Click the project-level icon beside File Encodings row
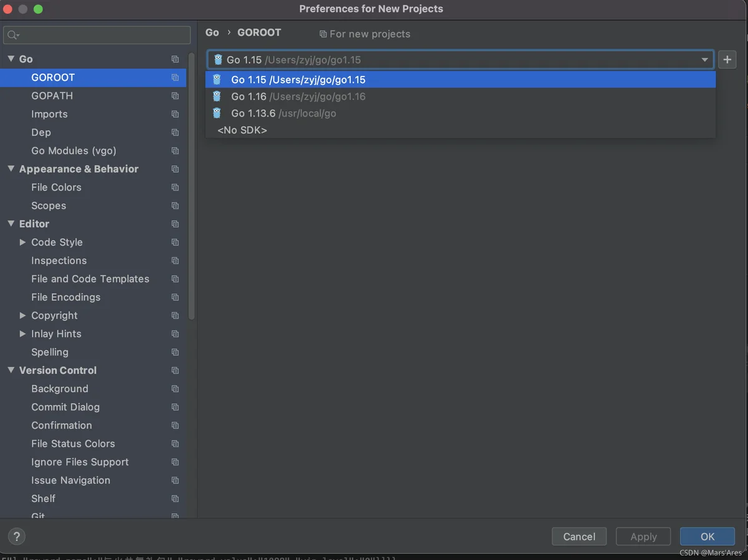 pyautogui.click(x=175, y=297)
